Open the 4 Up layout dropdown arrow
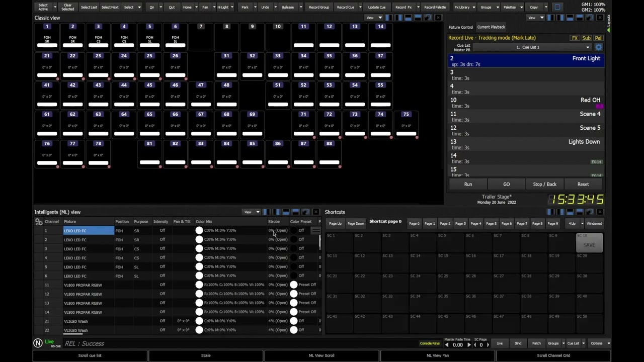Screen dimensions: 644x362 (582, 224)
